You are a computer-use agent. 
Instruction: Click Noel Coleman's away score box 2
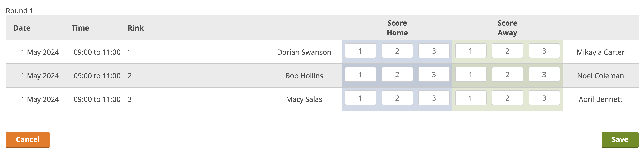tap(508, 75)
